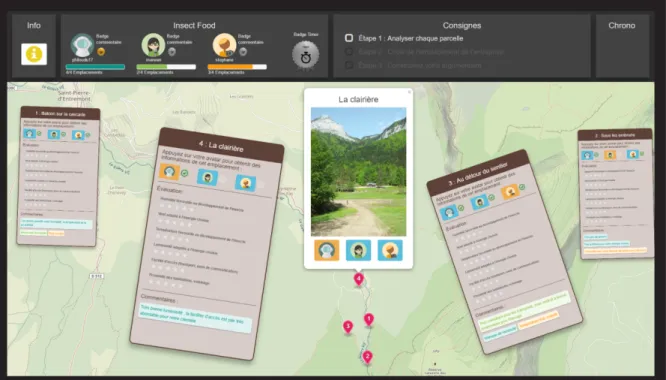Image resolution: width=666 pixels, height=380 pixels.
Task: Click the middle blue avatar on card 4
Action: 208,177
